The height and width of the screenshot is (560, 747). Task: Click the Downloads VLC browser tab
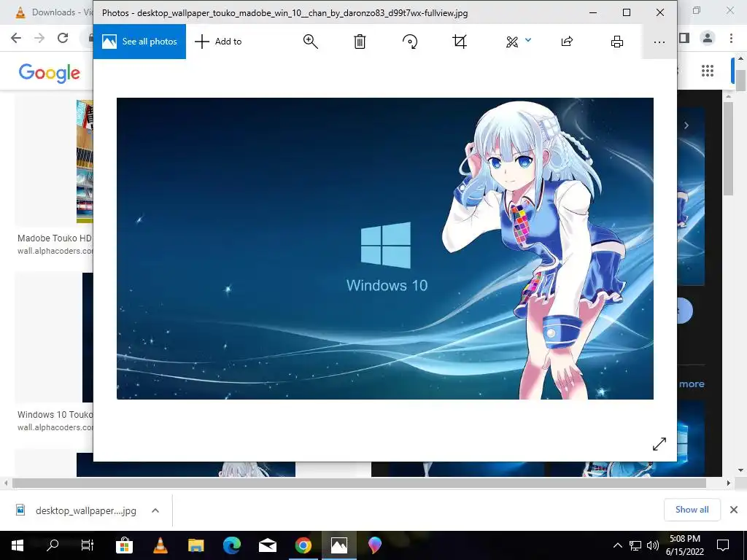point(53,12)
